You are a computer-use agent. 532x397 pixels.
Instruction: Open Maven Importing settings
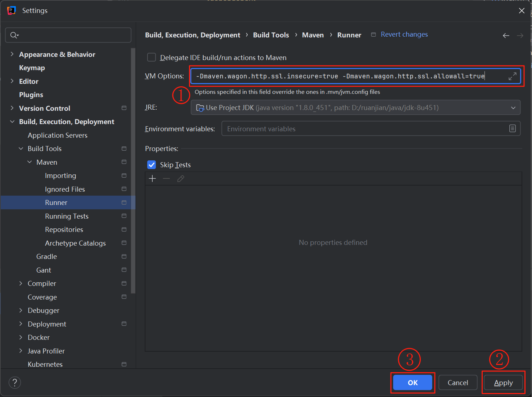click(60, 176)
